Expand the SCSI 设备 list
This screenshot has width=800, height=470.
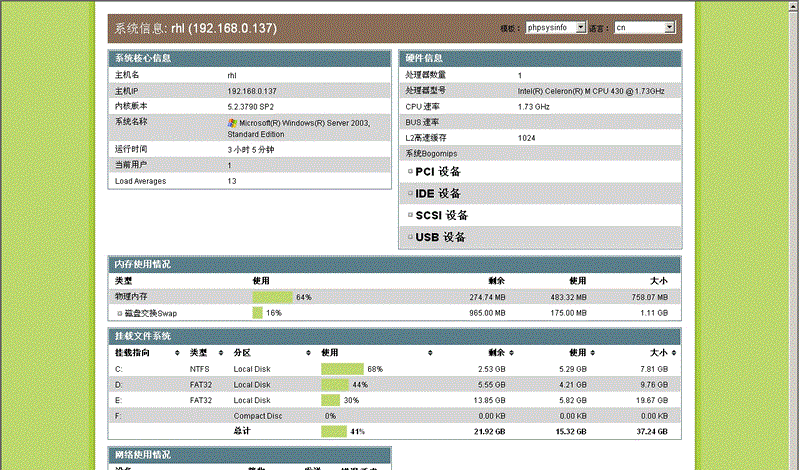coord(442,215)
